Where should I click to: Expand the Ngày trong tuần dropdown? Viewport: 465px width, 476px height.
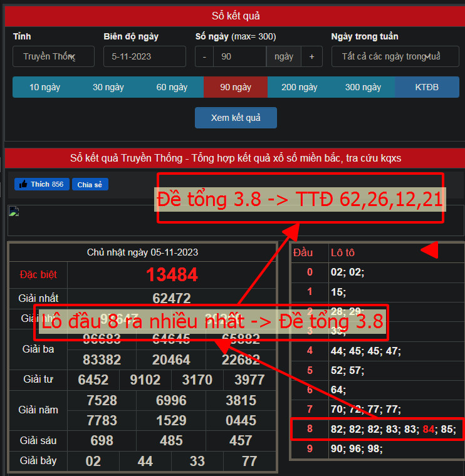click(394, 56)
